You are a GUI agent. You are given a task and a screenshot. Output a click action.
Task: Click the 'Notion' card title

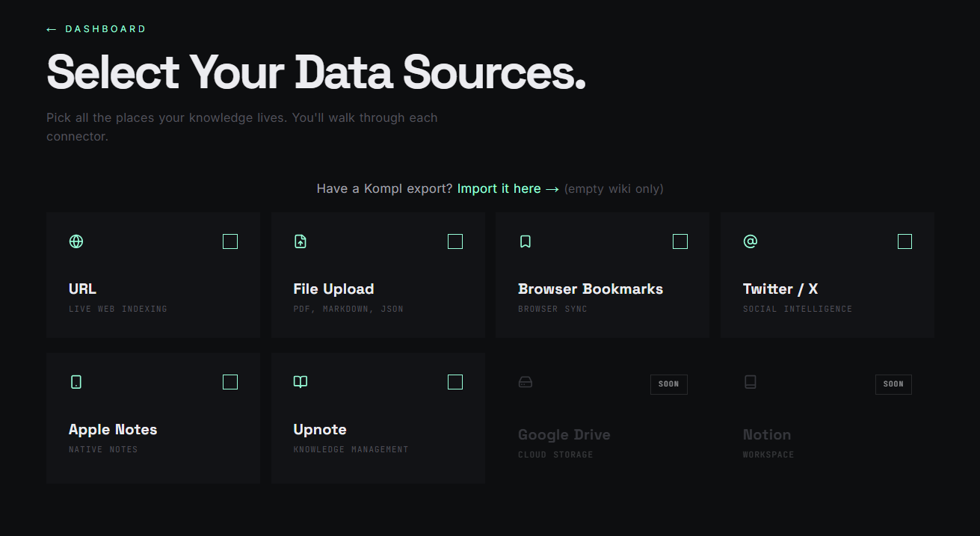pos(767,435)
